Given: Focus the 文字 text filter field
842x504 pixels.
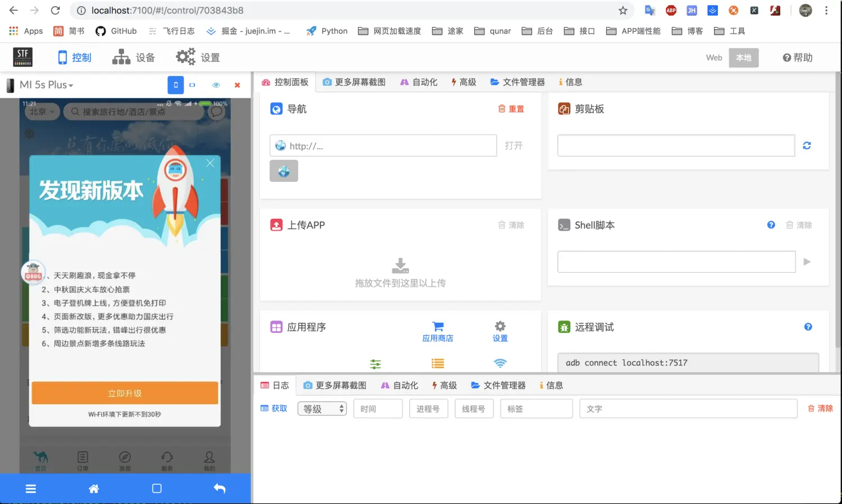Looking at the screenshot, I should point(688,409).
